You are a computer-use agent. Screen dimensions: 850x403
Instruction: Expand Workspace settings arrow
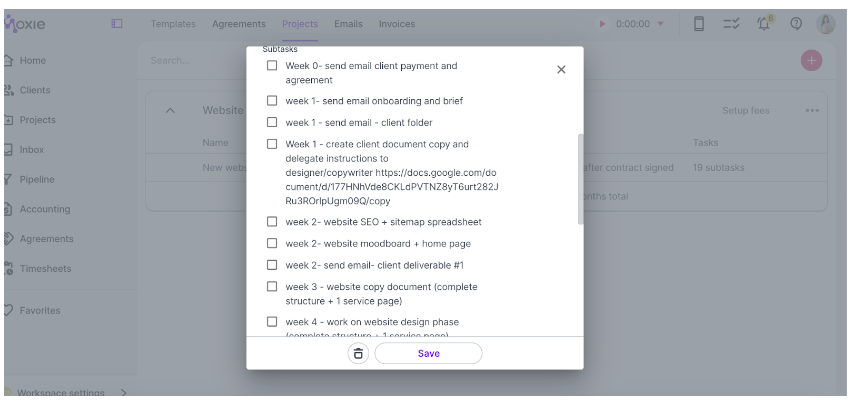[124, 392]
